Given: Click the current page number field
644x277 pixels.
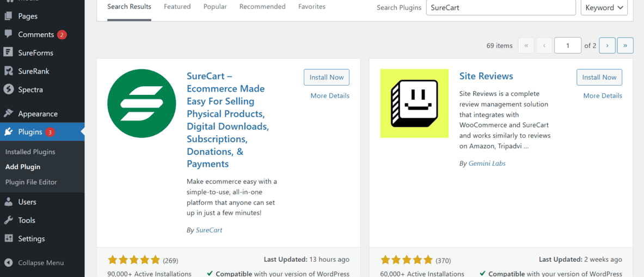Looking at the screenshot, I should (568, 45).
